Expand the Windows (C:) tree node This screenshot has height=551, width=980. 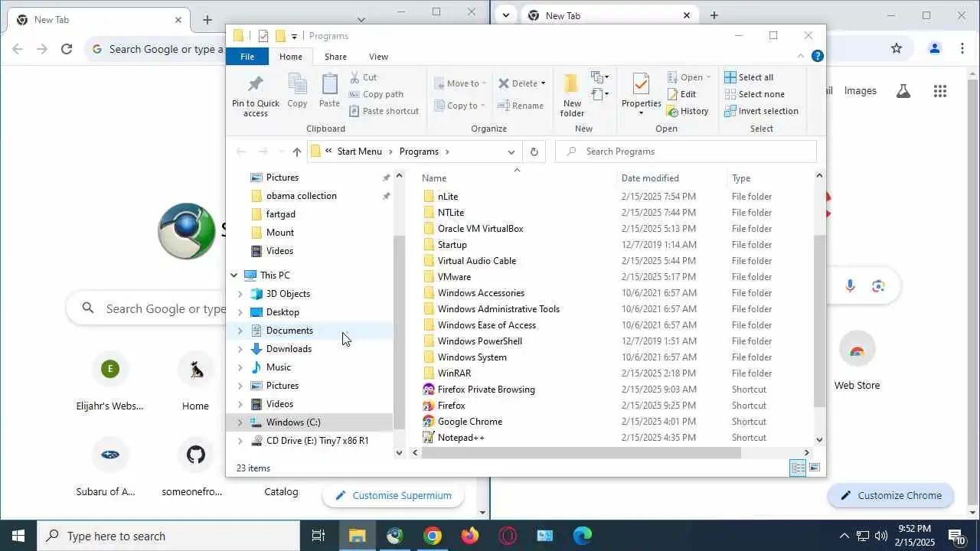[240, 422]
